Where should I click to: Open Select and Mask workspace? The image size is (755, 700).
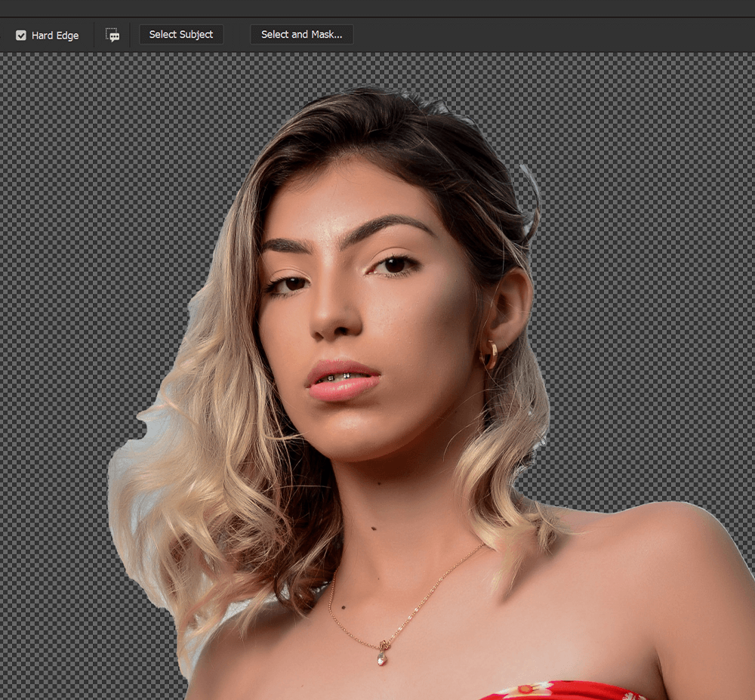coord(302,35)
